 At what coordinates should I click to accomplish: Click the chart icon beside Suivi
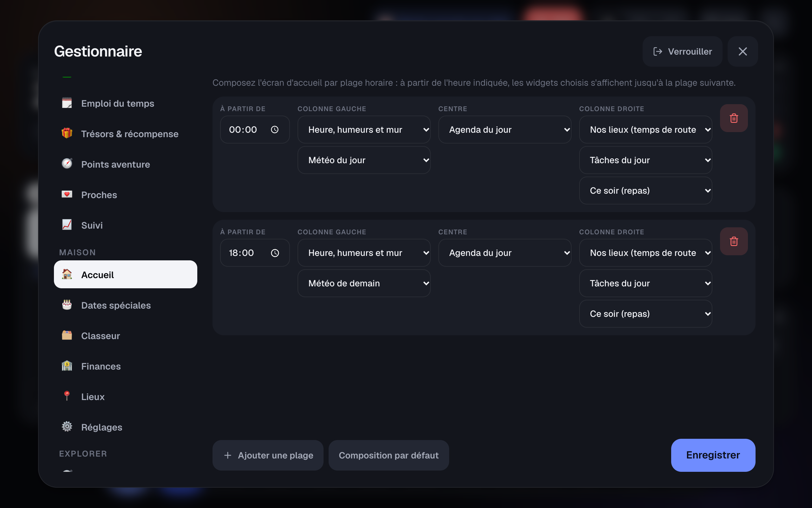tap(67, 225)
